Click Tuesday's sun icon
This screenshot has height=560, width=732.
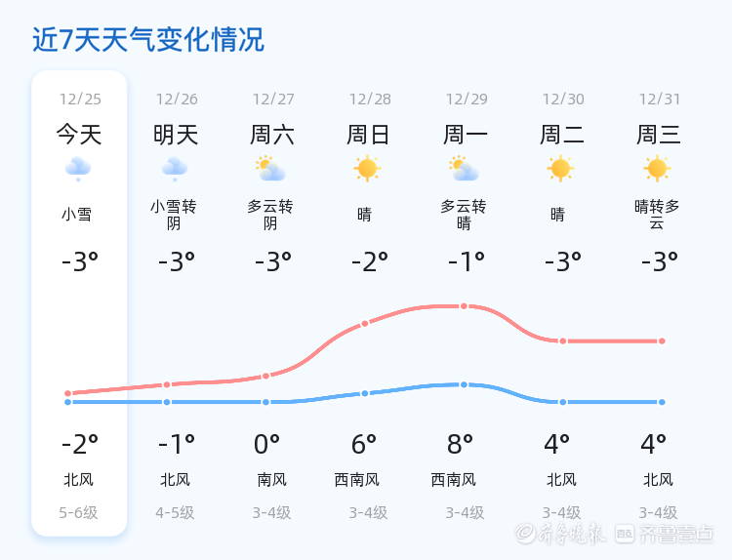pos(560,169)
